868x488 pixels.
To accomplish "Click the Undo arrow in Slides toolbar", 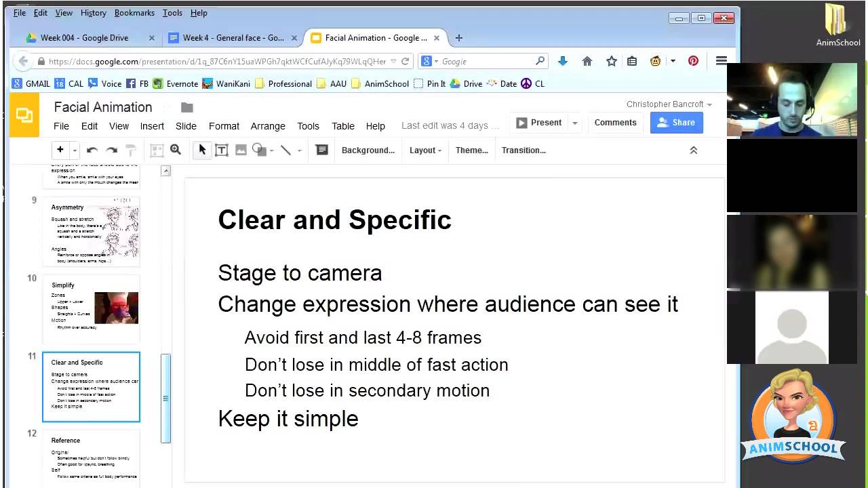I will tap(92, 150).
